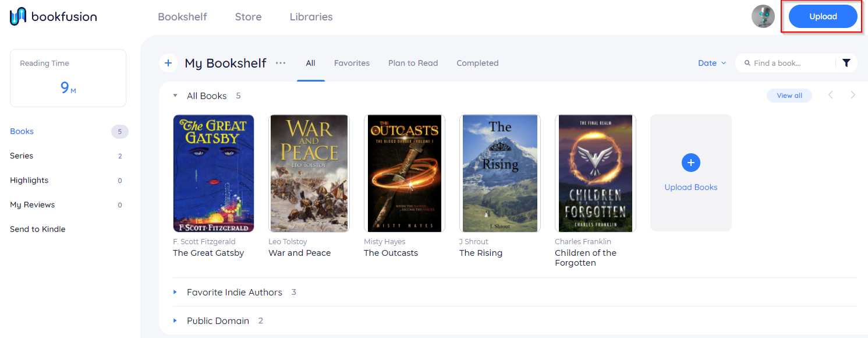Viewport: 868px width, 338px height.
Task: Open The Outcasts book cover
Action: (405, 173)
